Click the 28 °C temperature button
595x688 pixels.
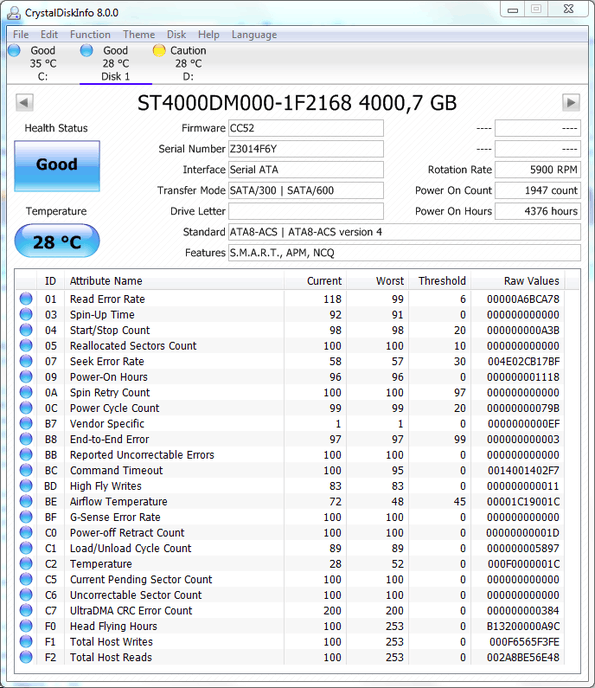tap(57, 241)
